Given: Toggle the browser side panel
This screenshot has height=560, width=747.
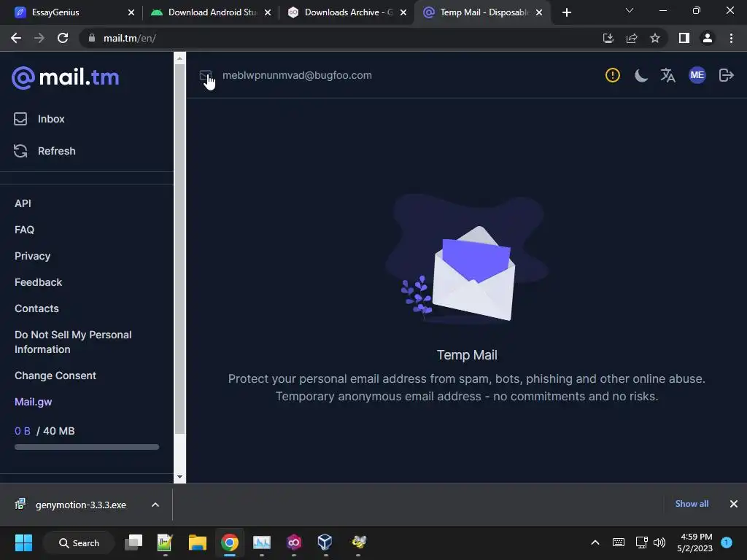Looking at the screenshot, I should 684,38.
